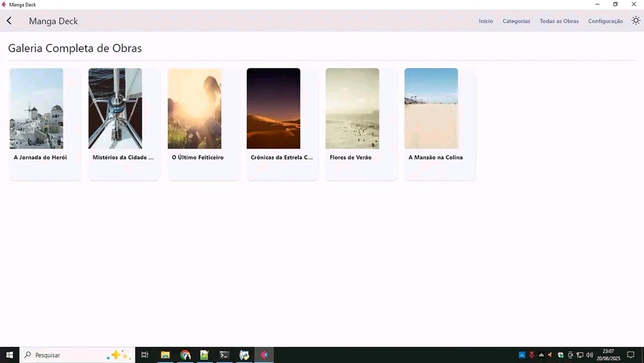Click the Crônicas da Estrela cover
Image resolution: width=644 pixels, height=363 pixels.
pos(273,108)
